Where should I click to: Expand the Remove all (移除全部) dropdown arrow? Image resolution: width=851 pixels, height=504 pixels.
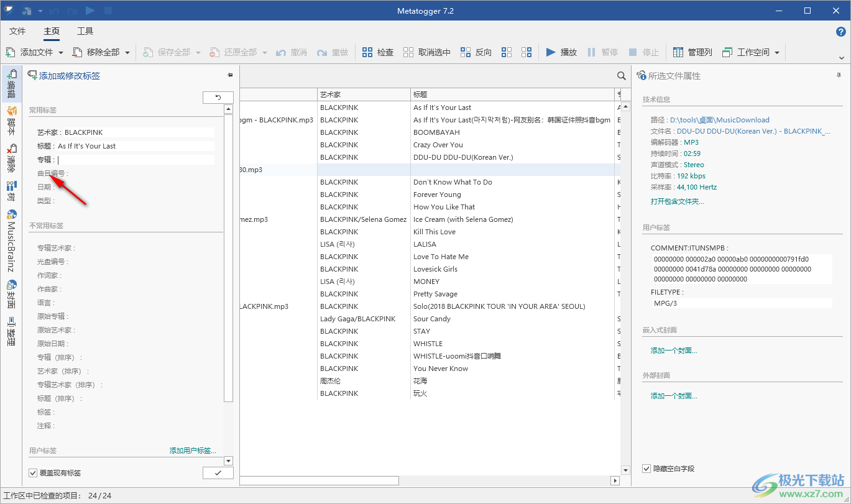(127, 53)
